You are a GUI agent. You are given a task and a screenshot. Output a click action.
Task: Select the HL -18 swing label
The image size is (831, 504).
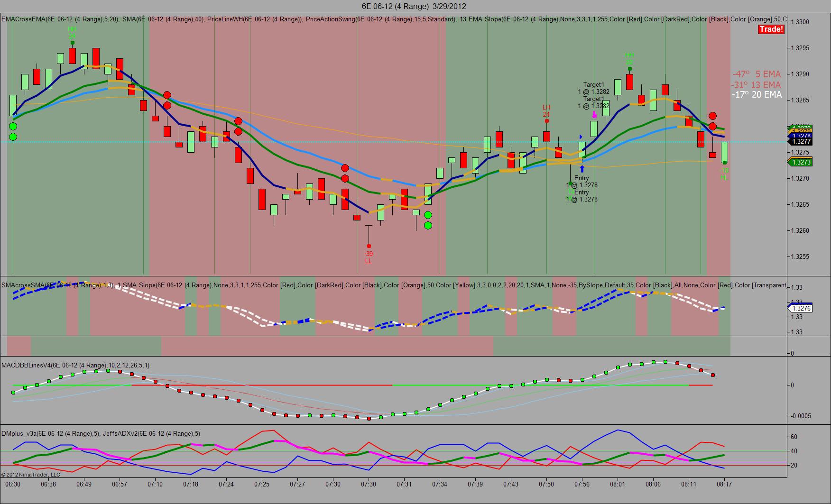724,174
